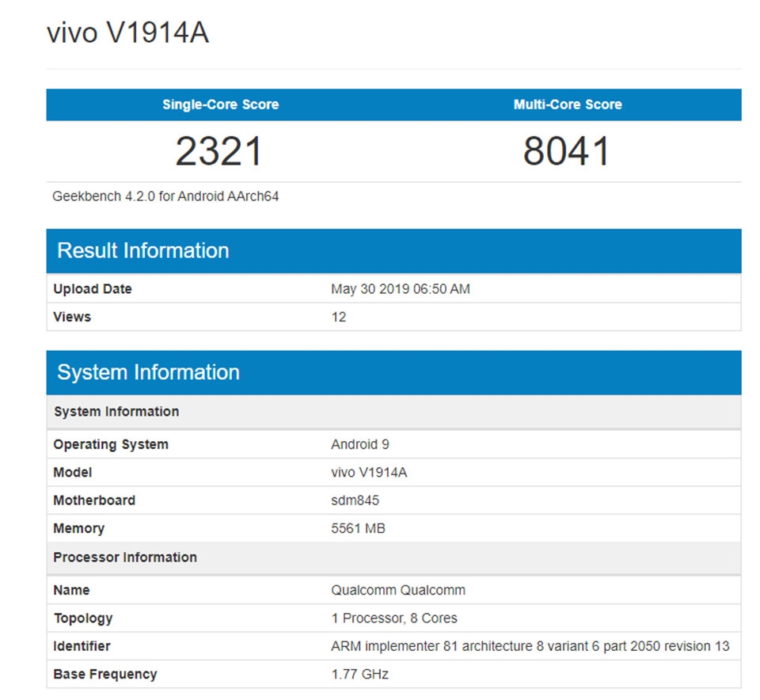Image resolution: width=760 pixels, height=700 pixels.
Task: Select the Android 9 value
Action: pos(360,444)
